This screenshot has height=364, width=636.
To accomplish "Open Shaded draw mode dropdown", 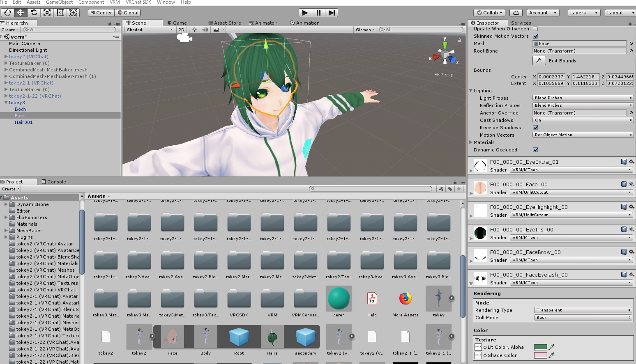I will coord(149,30).
